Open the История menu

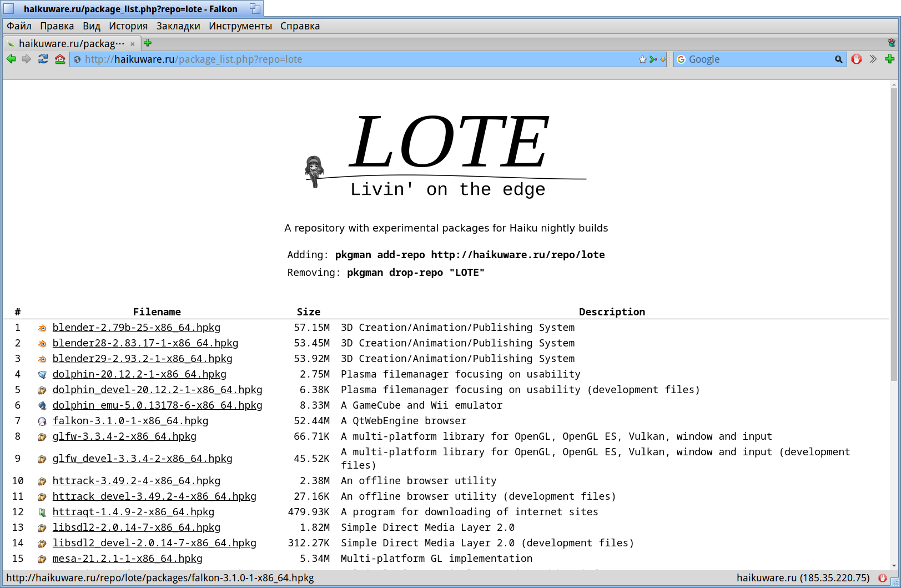click(x=128, y=26)
